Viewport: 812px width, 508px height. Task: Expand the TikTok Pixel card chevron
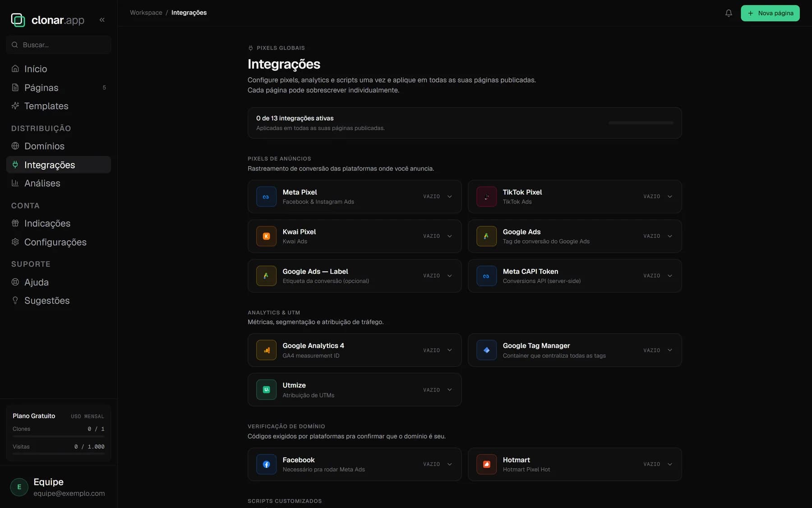pos(669,196)
